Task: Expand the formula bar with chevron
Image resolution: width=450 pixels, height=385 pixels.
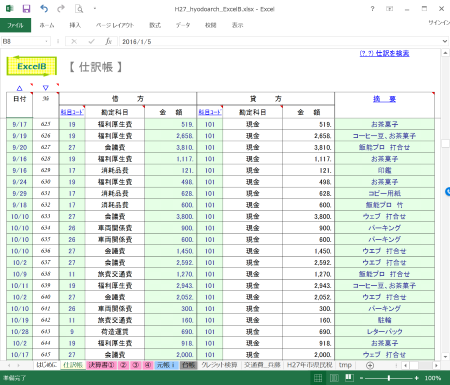Action: point(445,41)
